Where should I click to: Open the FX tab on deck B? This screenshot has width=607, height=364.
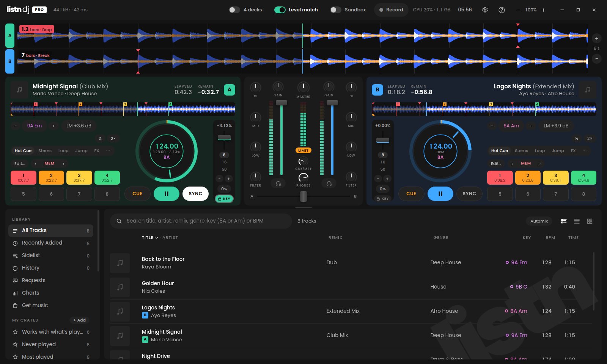click(x=573, y=151)
